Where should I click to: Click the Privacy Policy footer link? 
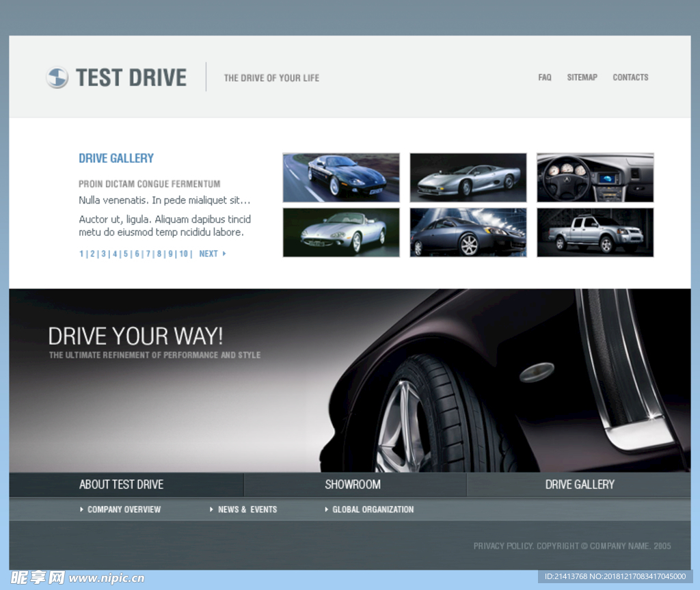pyautogui.click(x=502, y=546)
